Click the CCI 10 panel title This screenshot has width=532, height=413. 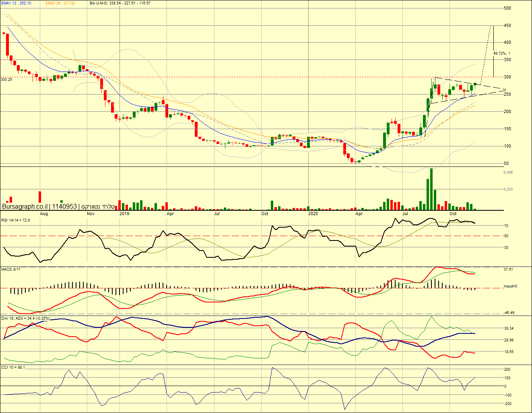tap(13, 367)
